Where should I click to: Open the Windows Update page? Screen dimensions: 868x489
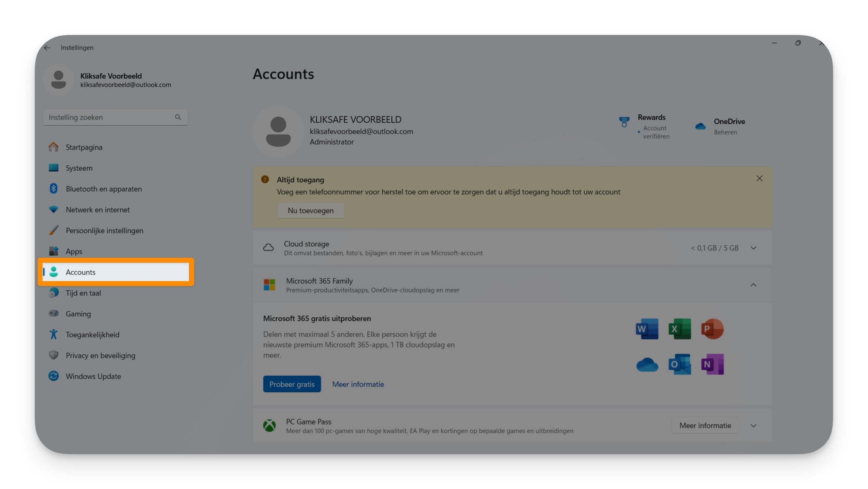(115, 376)
